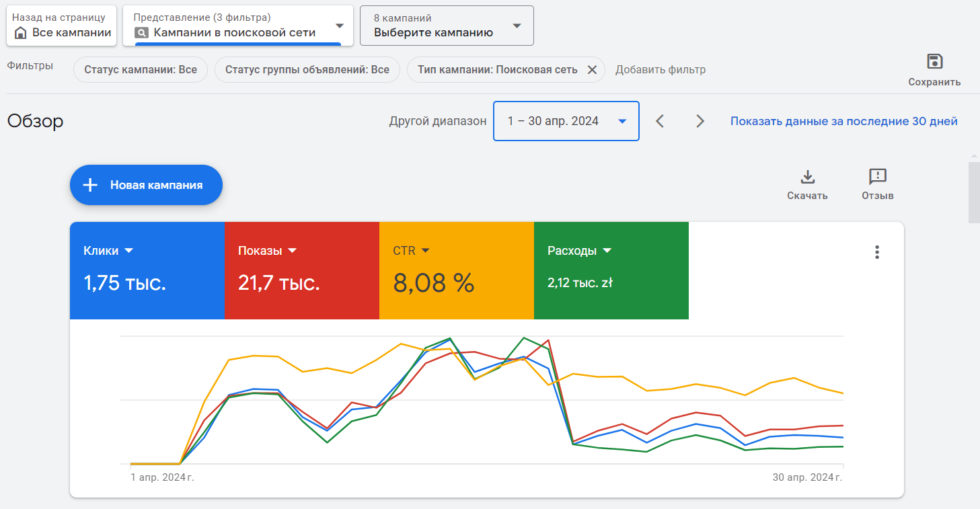Click 'Добавить фильтр' to add filter
Image resolution: width=980 pixels, height=509 pixels.
(x=660, y=70)
